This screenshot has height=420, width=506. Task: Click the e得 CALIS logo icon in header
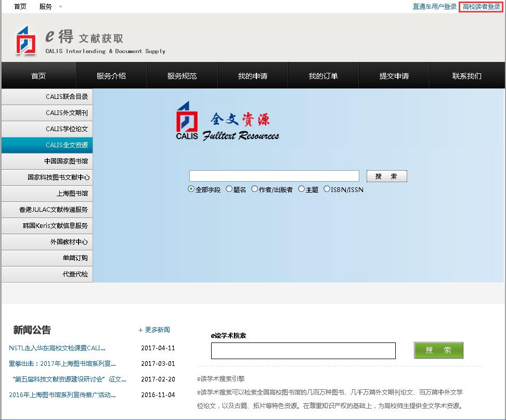[x=26, y=41]
